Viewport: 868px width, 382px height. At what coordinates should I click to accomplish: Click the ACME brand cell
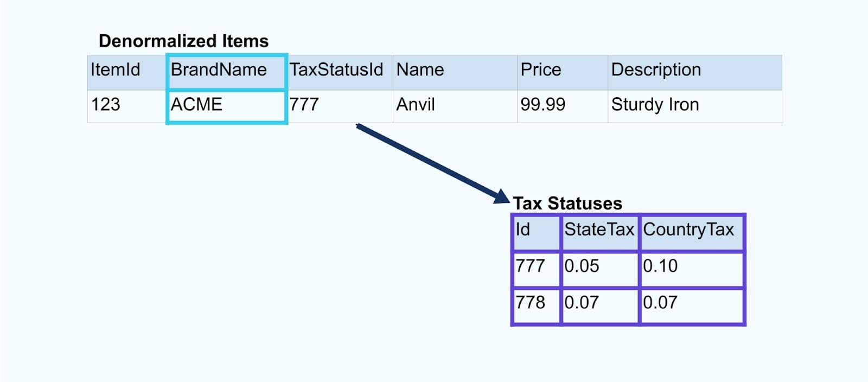227,106
